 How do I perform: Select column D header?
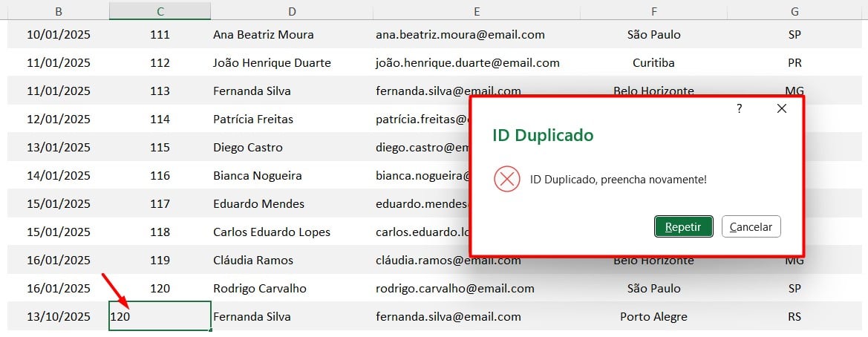[292, 11]
